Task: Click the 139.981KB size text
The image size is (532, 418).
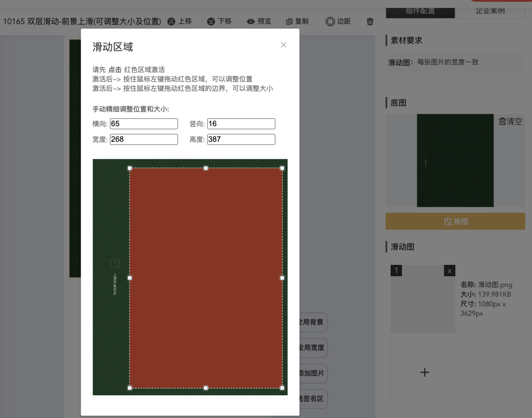Action: point(495,294)
